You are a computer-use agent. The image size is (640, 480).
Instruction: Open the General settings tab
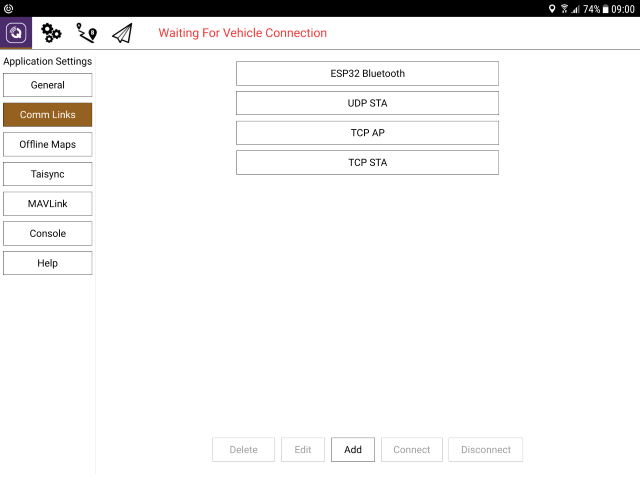(x=48, y=85)
